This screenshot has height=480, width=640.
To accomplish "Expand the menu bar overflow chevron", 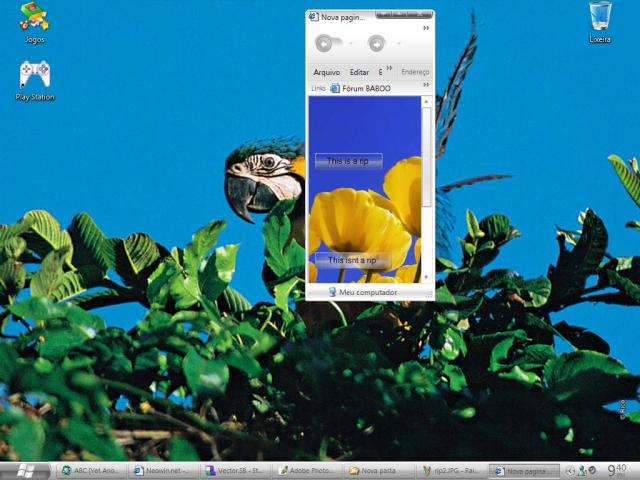I will (389, 68).
